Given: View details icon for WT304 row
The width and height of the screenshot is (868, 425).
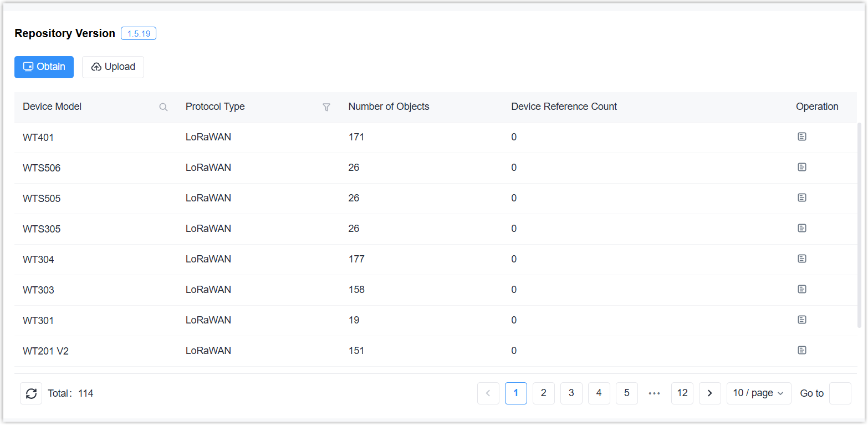Looking at the screenshot, I should tap(801, 259).
